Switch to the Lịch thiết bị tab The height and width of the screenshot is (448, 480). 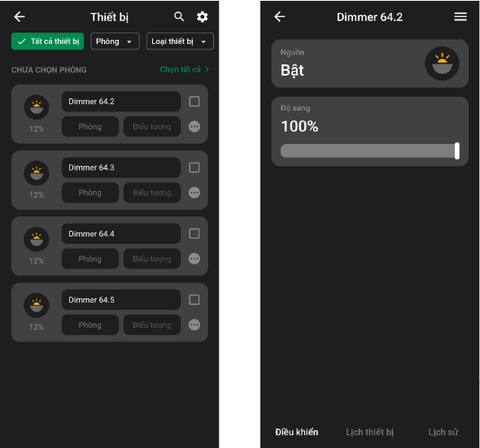pos(369,432)
